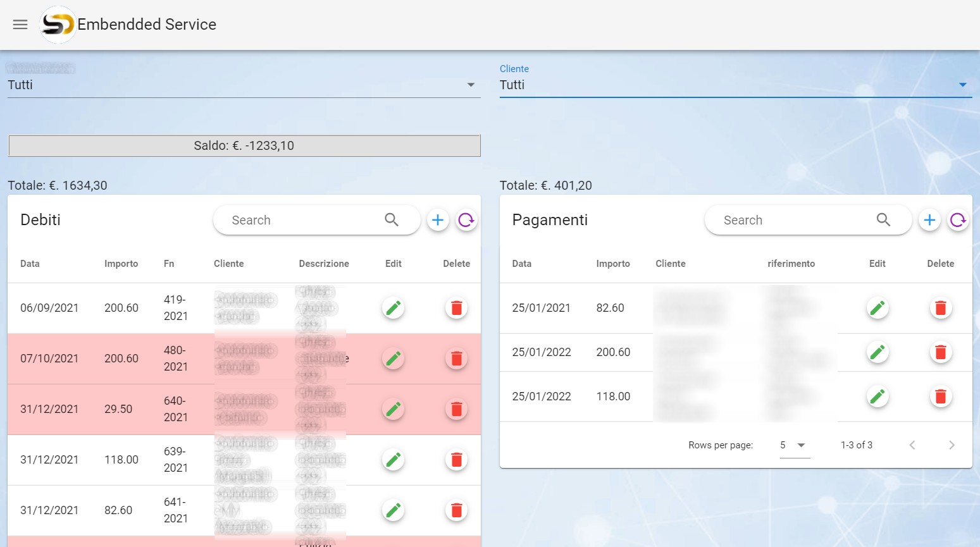
Task: Delete the debit row Fn 639-2021
Action: coord(456,460)
